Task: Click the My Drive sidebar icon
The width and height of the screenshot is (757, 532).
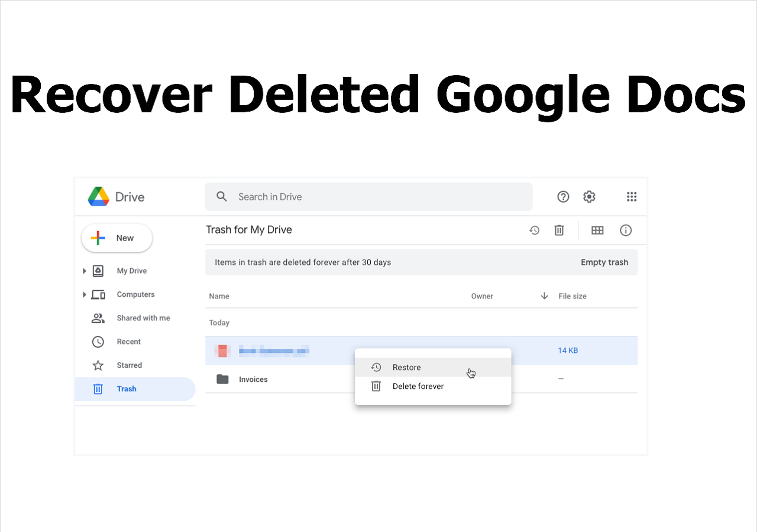Action: click(x=98, y=271)
